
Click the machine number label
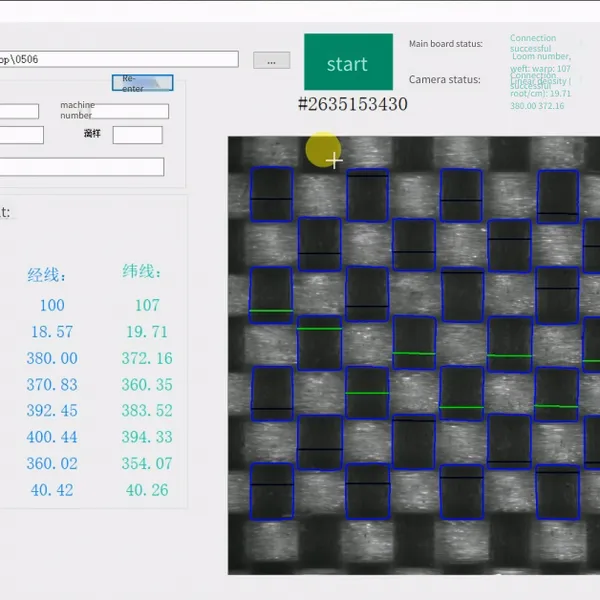[x=77, y=110]
